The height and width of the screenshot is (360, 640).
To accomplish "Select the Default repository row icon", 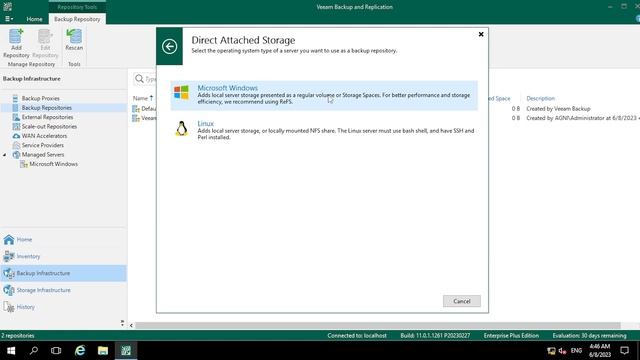I will pos(136,109).
